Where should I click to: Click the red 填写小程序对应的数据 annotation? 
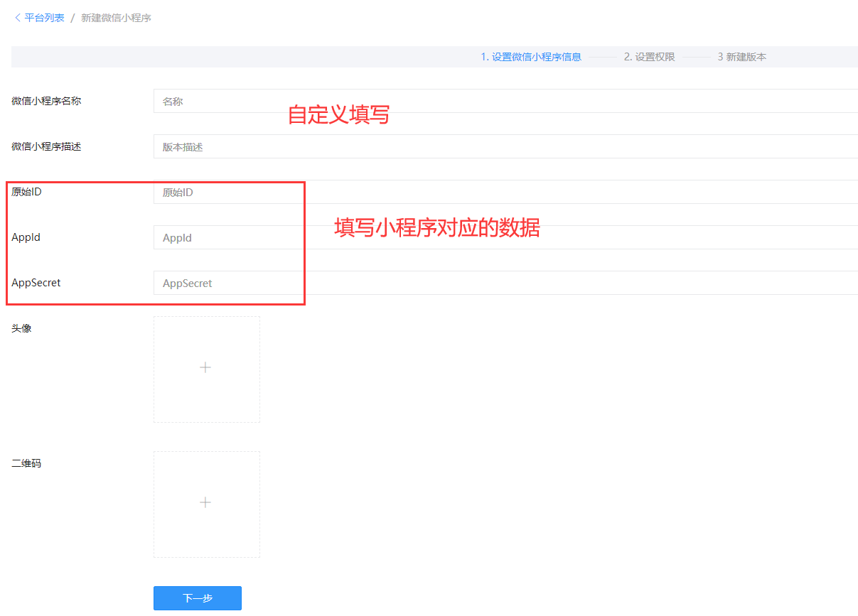click(x=437, y=227)
